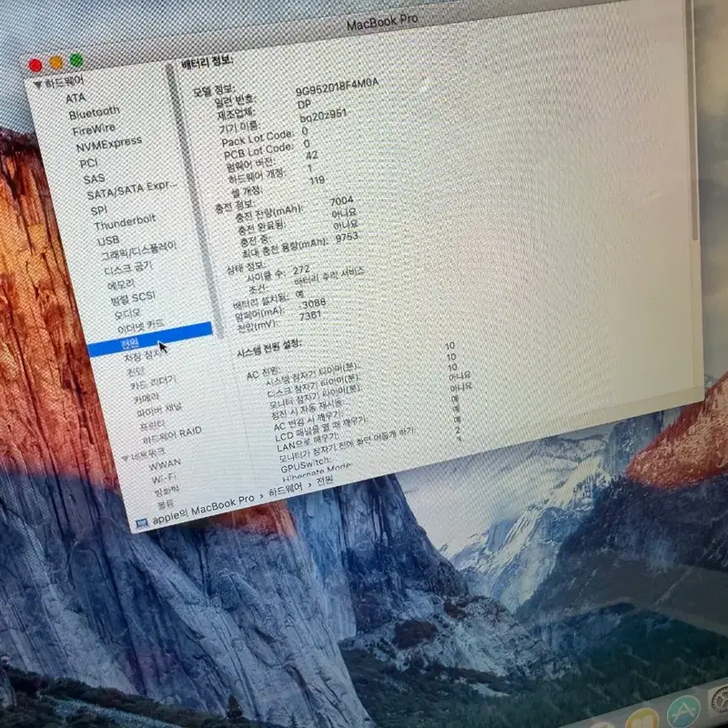Click the 시스템 전원 설정 heading

[x=269, y=348]
